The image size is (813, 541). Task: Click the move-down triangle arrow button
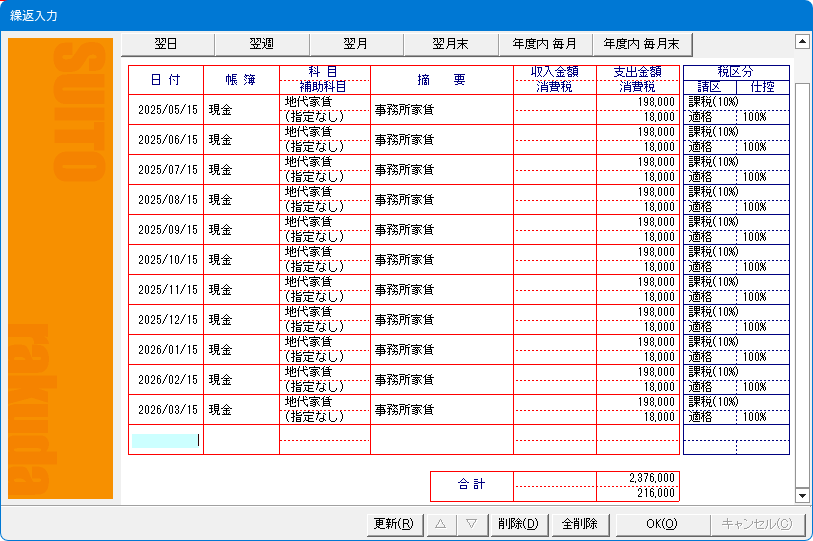pos(471,523)
